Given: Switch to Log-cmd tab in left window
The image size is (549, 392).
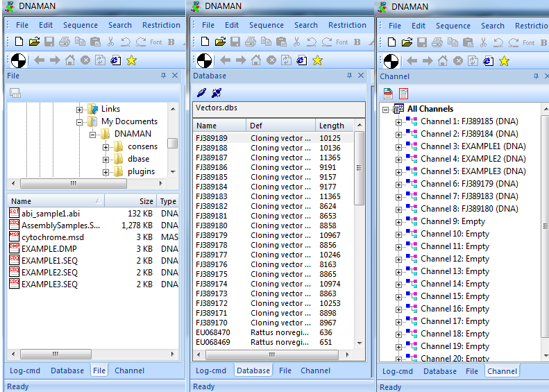Looking at the screenshot, I should (x=25, y=370).
